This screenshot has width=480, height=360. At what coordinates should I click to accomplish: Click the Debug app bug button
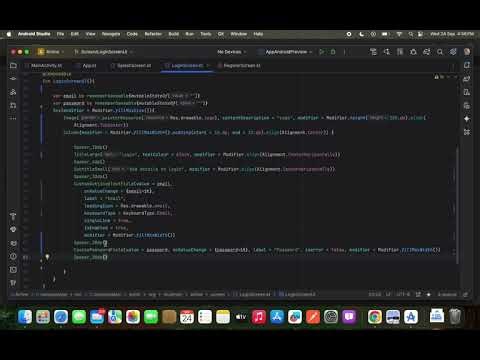[x=333, y=52]
